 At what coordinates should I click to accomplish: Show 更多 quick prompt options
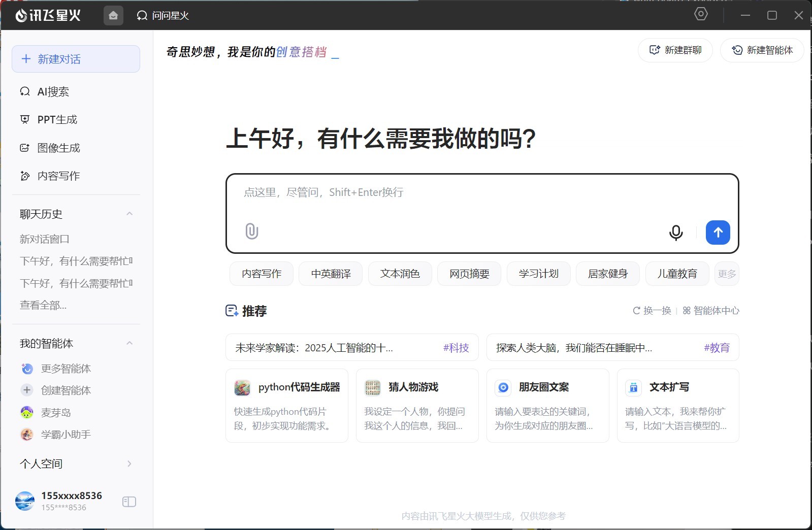pos(726,274)
